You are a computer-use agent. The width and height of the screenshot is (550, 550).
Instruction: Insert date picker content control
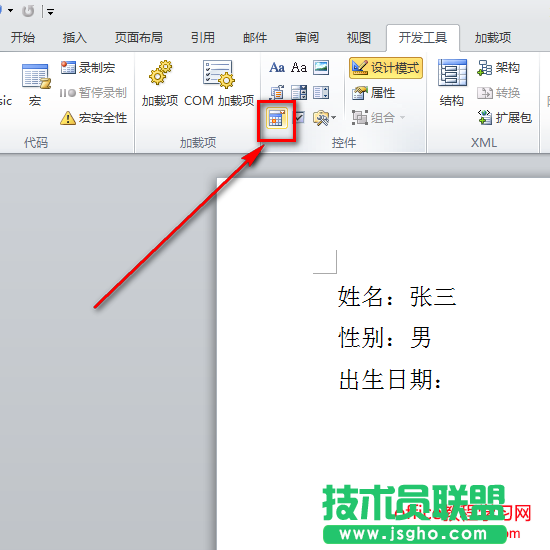(x=277, y=118)
